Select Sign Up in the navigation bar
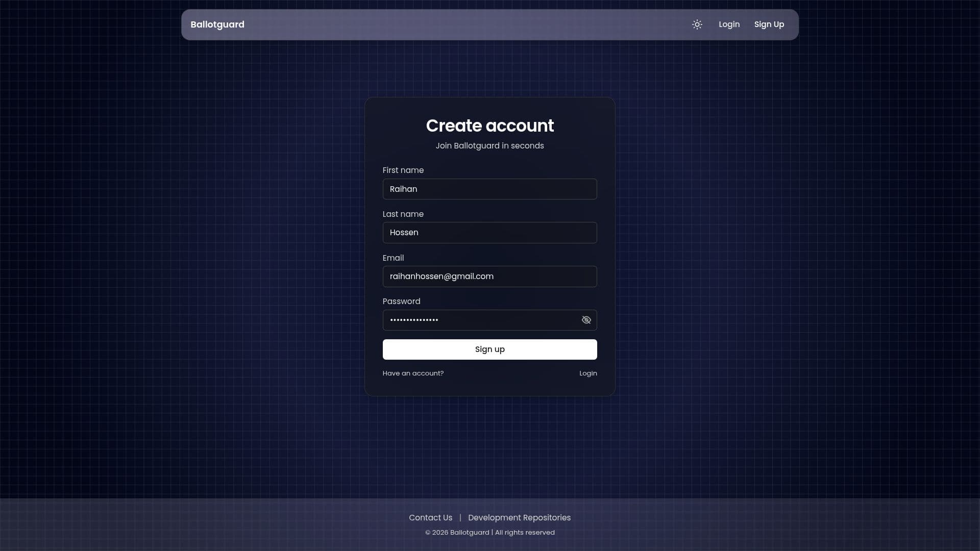980x551 pixels. [769, 24]
